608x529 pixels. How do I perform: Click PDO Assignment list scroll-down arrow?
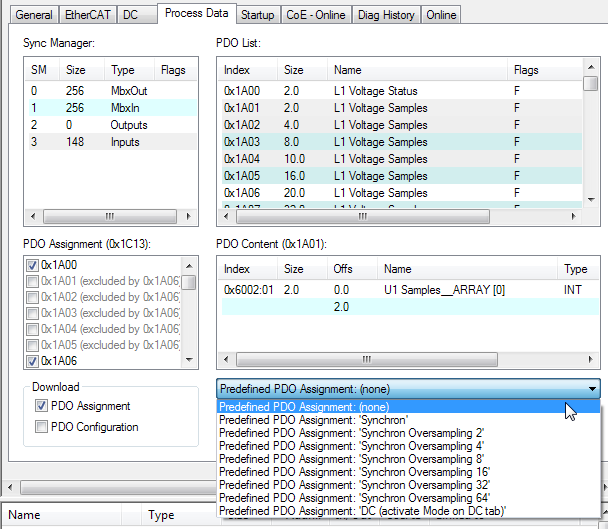tap(189, 360)
